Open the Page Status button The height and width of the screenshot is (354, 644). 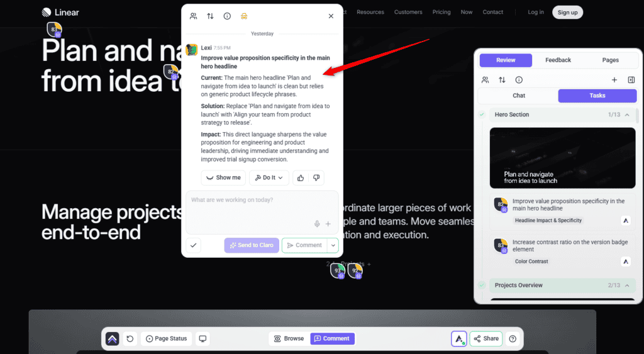point(166,339)
